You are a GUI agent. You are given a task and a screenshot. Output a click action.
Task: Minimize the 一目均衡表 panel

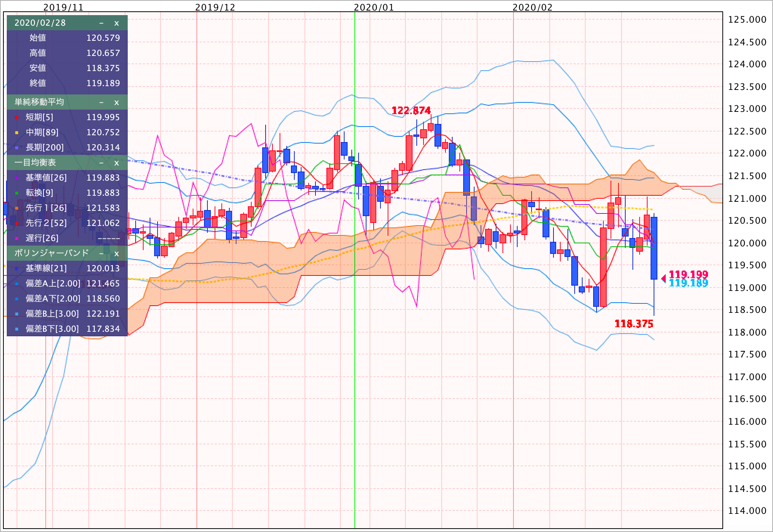(101, 163)
